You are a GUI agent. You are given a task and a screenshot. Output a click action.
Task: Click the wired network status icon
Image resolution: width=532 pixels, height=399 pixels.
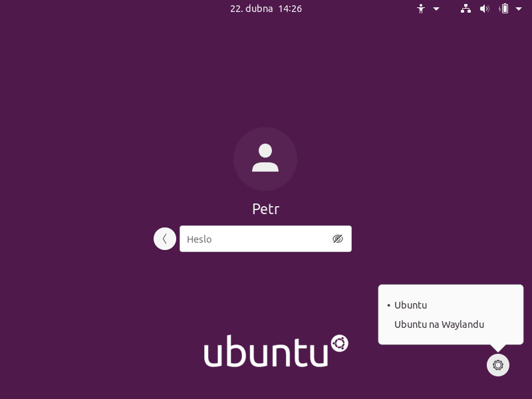pyautogui.click(x=465, y=9)
